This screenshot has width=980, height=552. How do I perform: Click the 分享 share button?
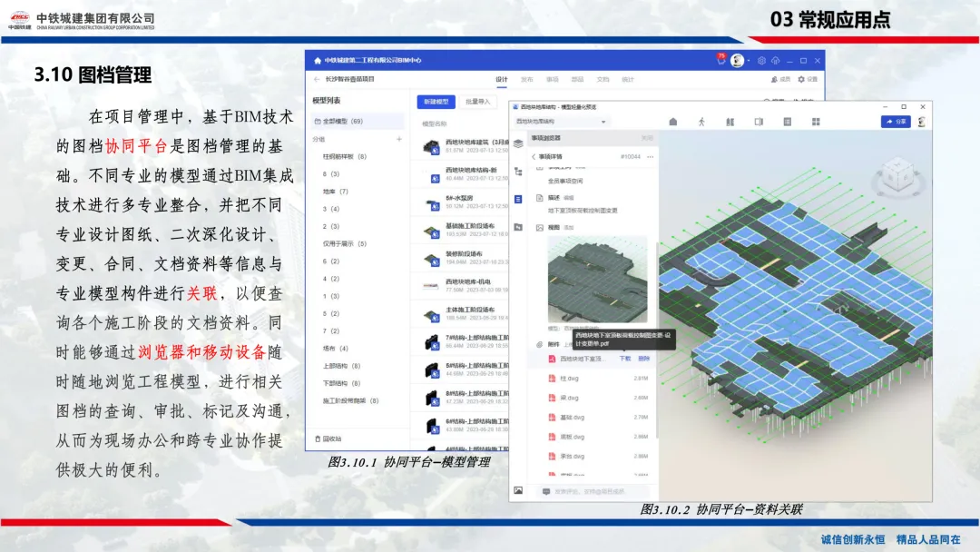pos(896,122)
